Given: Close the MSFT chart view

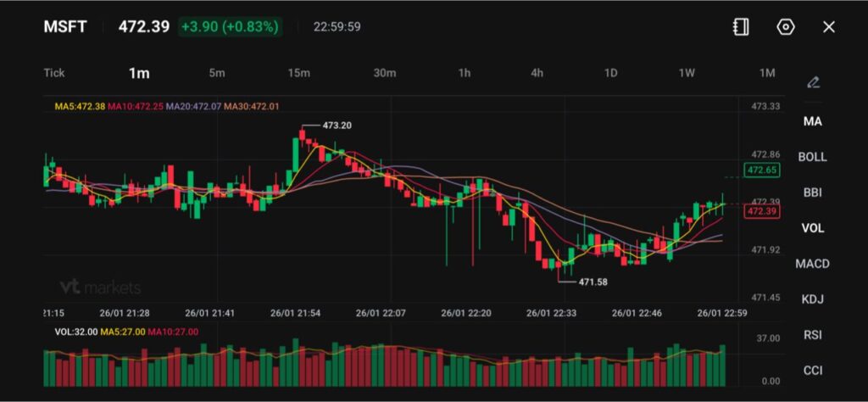Looking at the screenshot, I should coord(829,27).
